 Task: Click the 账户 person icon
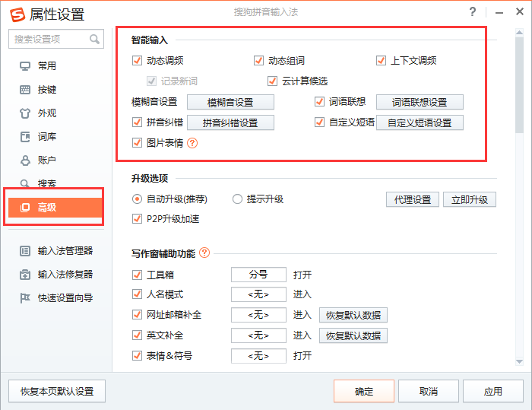(x=24, y=161)
